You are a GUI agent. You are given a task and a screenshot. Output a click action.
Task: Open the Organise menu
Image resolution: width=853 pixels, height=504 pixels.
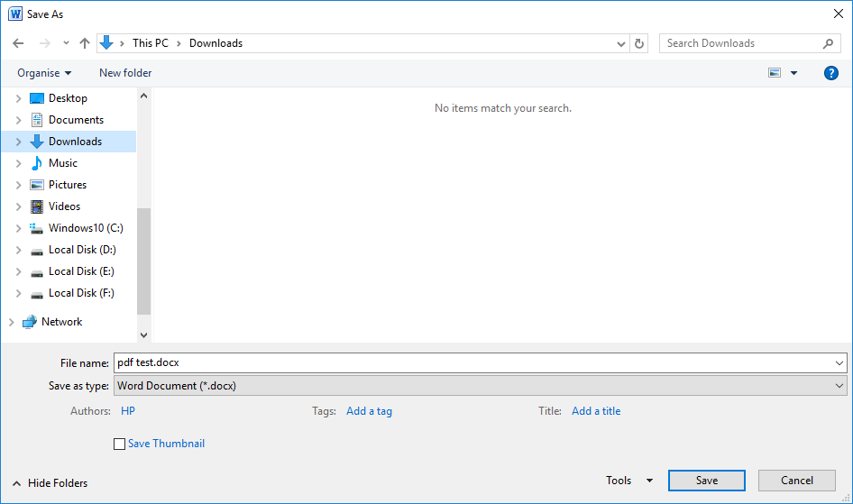tap(44, 73)
